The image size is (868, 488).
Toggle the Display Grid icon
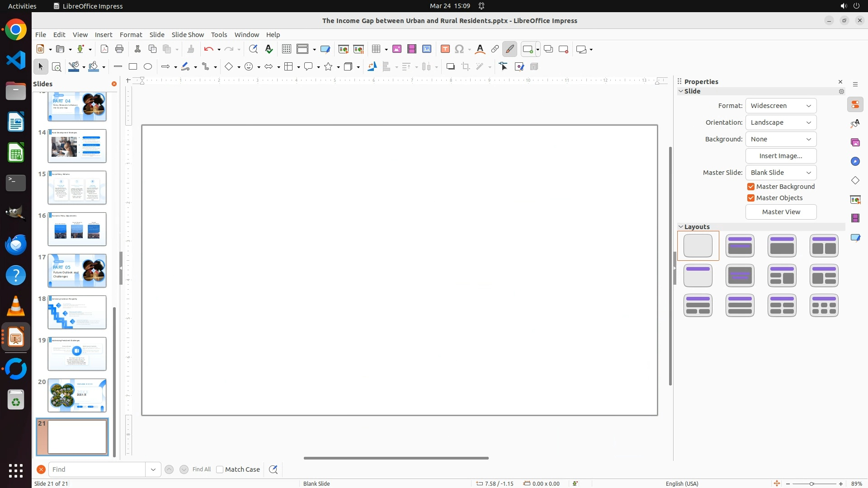coord(287,49)
